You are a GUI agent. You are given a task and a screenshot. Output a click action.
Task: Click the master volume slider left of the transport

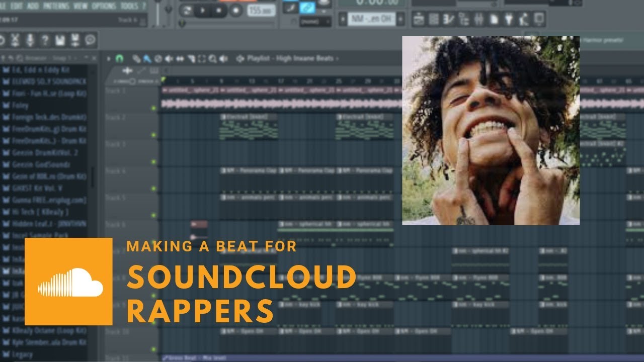tap(159, 14)
